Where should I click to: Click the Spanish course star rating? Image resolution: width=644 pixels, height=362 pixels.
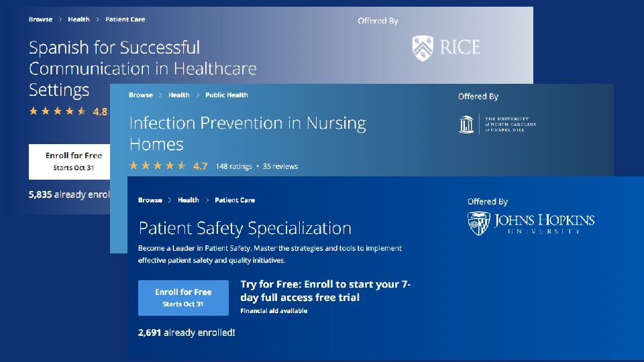click(58, 111)
